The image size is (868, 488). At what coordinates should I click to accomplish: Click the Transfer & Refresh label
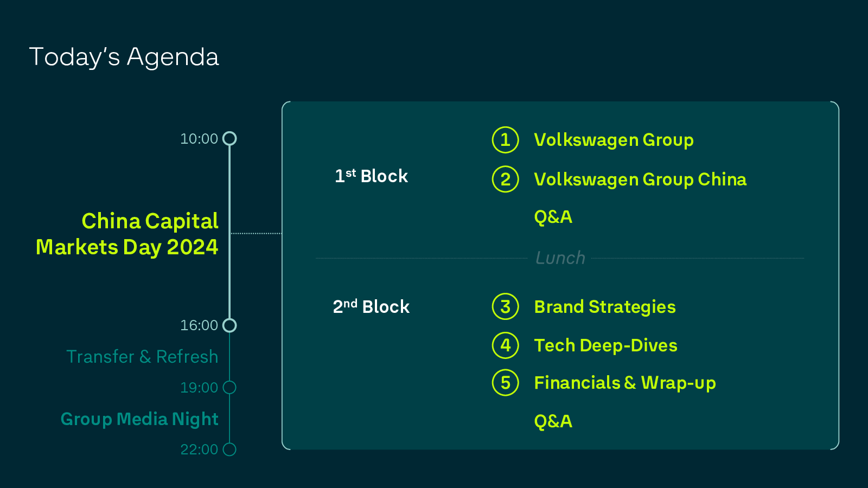(142, 357)
